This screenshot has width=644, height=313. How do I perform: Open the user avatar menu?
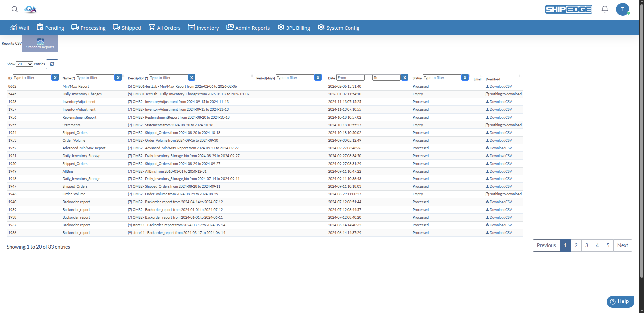(x=623, y=9)
